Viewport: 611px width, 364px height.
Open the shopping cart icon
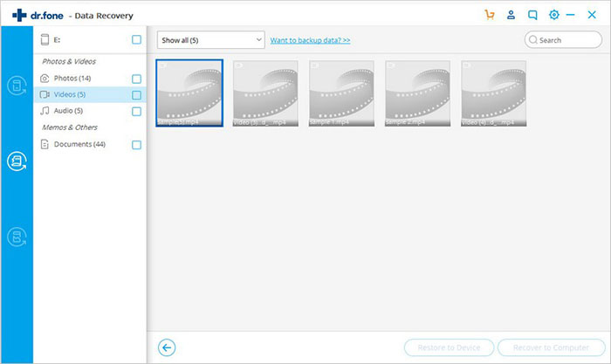(x=490, y=15)
